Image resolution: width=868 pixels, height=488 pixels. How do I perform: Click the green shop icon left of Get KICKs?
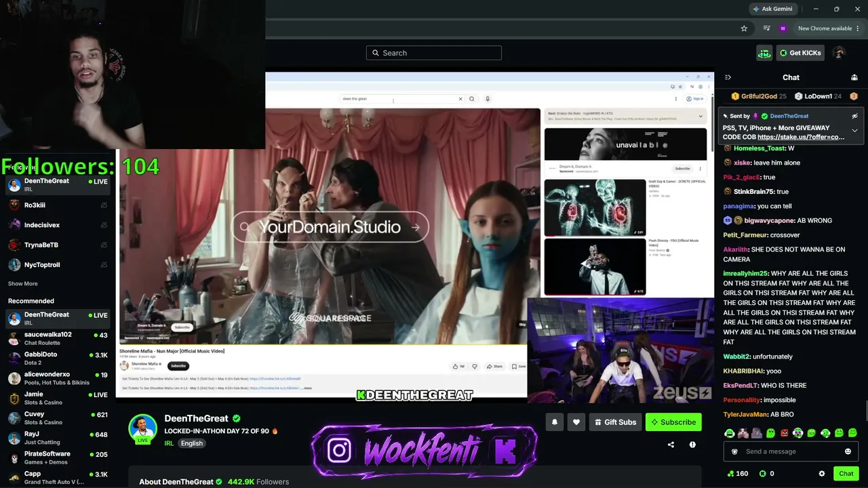764,53
